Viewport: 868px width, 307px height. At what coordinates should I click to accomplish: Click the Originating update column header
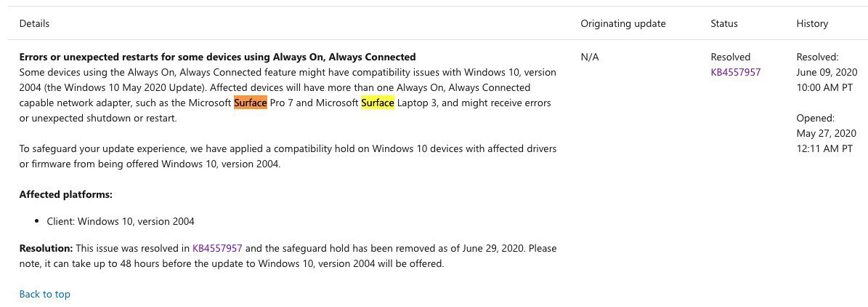tap(622, 23)
